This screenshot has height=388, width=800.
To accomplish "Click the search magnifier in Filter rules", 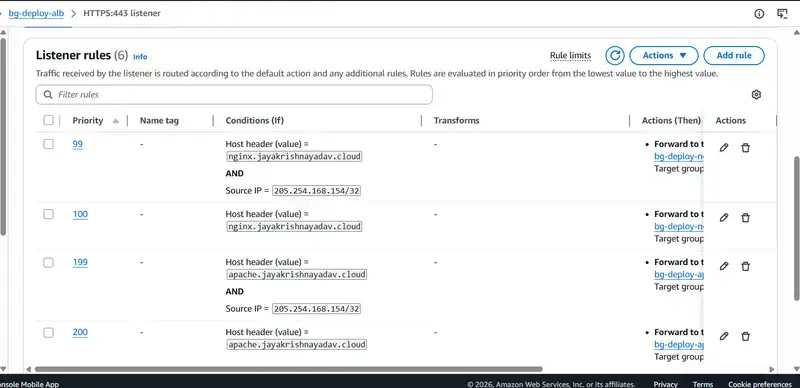I will pyautogui.click(x=48, y=94).
